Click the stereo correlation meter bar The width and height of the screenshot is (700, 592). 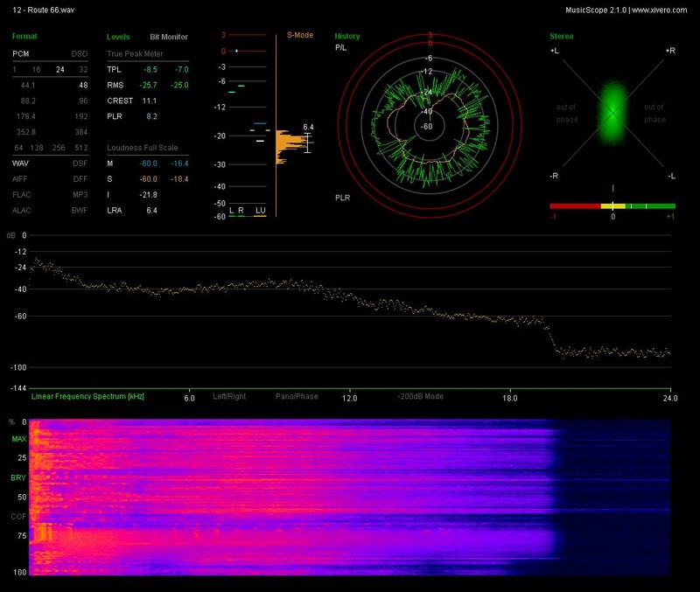coord(612,206)
